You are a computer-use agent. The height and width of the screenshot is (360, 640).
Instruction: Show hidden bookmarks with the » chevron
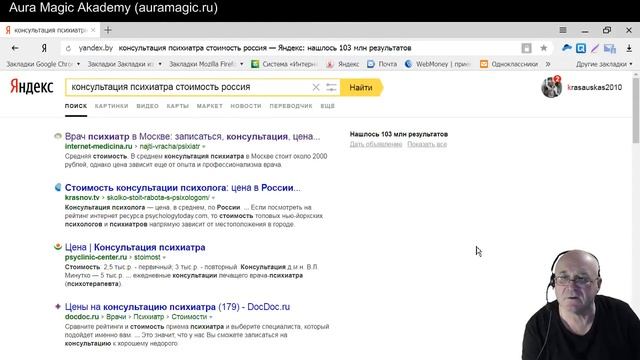coord(548,64)
